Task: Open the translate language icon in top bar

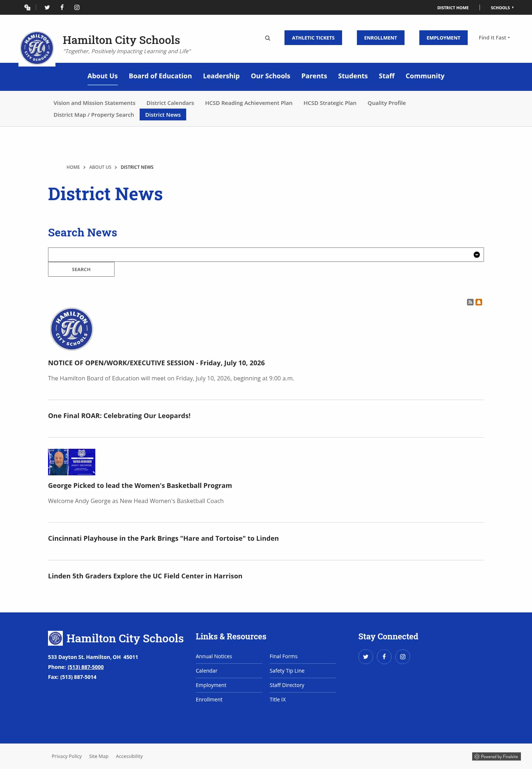Action: pyautogui.click(x=27, y=7)
